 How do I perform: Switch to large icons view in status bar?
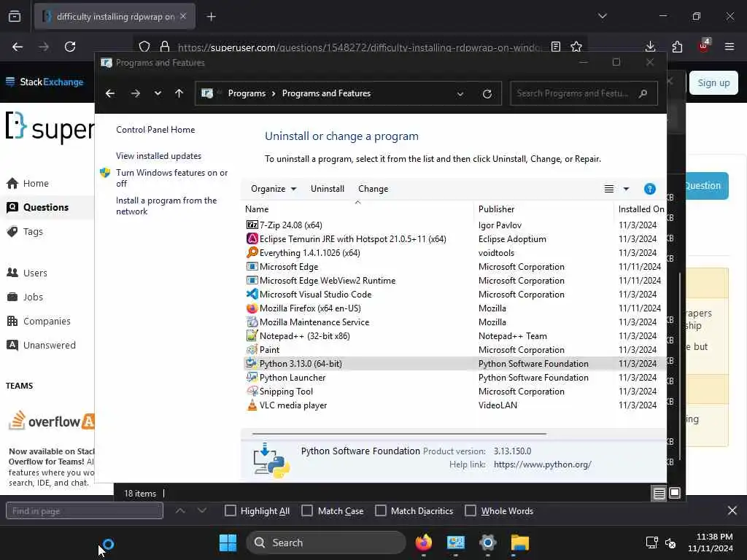point(675,493)
